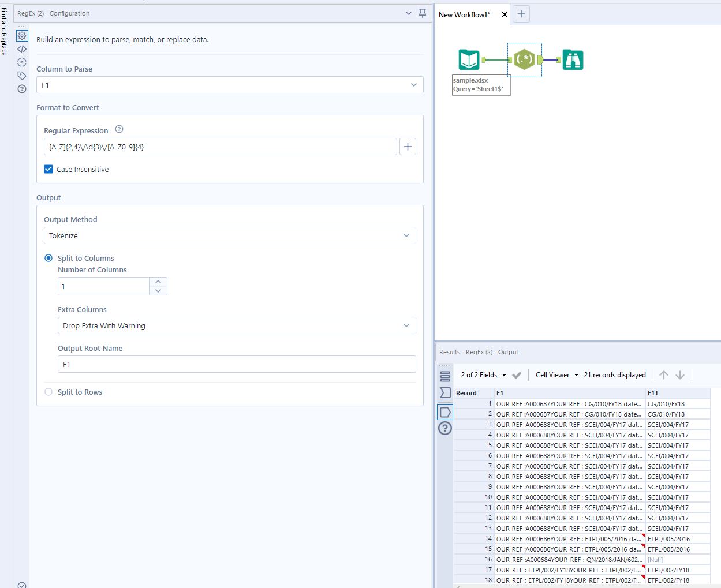Select the Split to Rows option

[x=48, y=392]
